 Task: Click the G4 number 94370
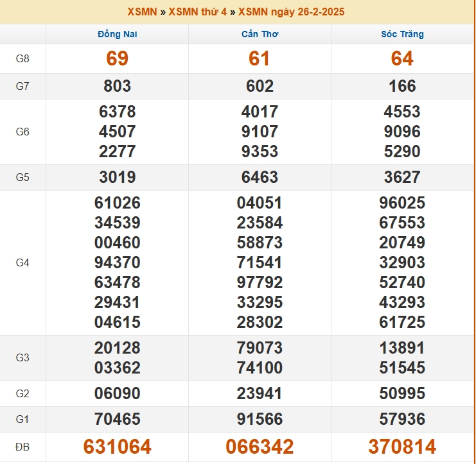[117, 262]
